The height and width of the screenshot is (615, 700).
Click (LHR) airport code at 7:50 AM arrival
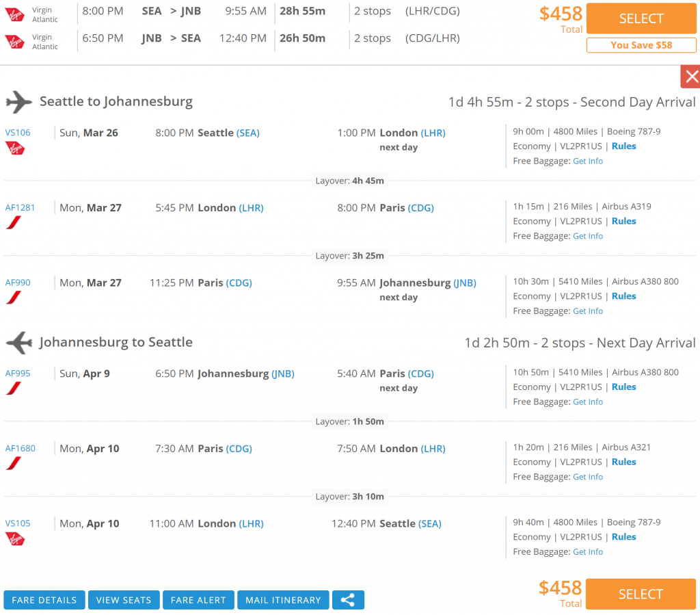pos(433,449)
